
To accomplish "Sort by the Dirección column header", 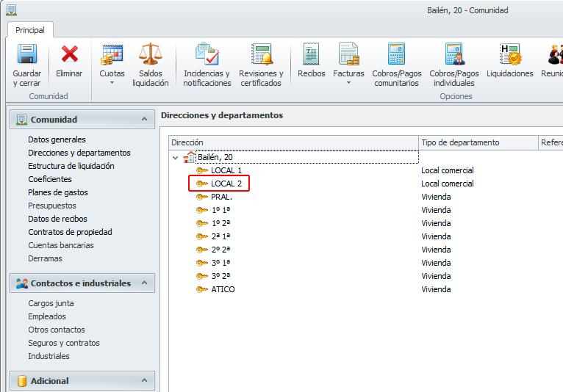I will 293,142.
